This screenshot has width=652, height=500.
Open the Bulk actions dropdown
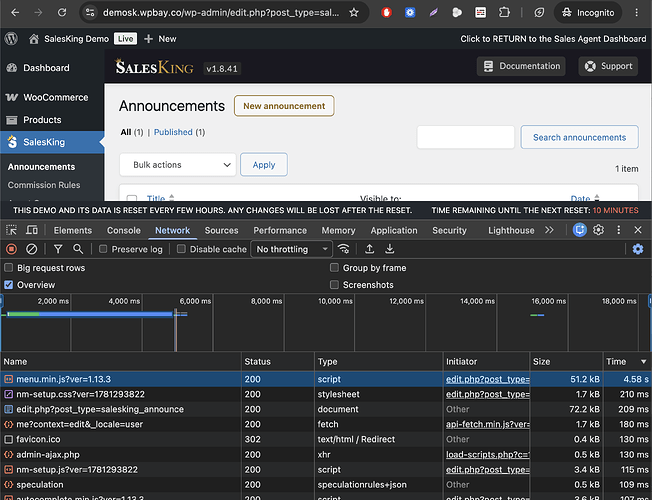coord(178,165)
